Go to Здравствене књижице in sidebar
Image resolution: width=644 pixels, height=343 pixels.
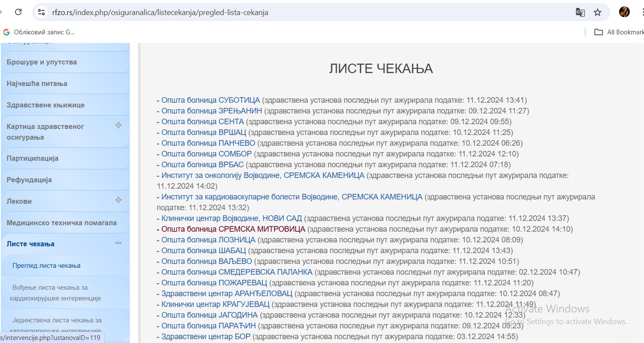[46, 105]
